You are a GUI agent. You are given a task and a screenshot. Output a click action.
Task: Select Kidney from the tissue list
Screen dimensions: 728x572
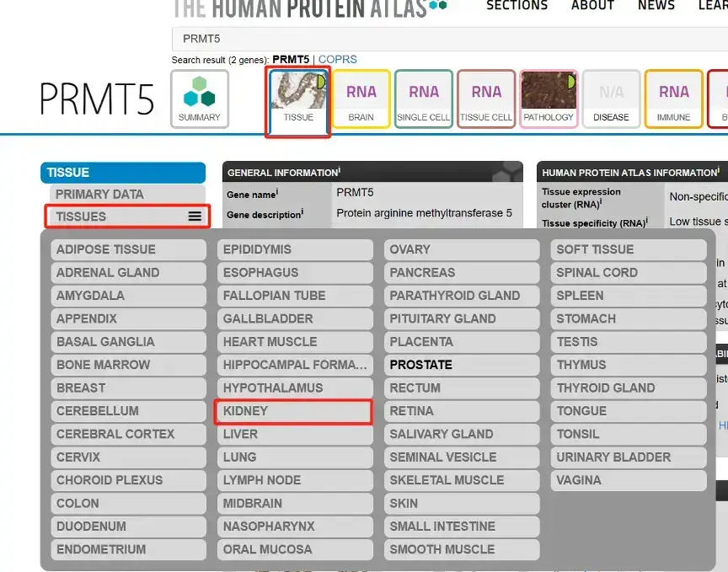pyautogui.click(x=293, y=411)
